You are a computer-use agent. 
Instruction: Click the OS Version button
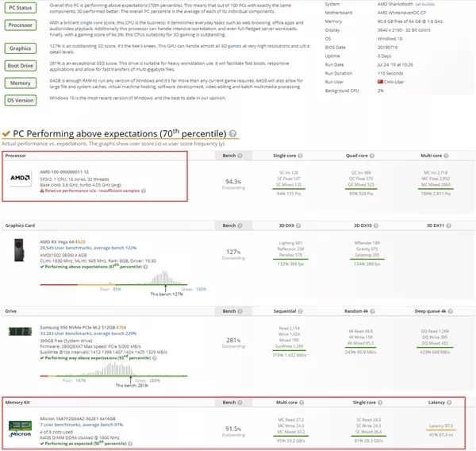(x=21, y=100)
